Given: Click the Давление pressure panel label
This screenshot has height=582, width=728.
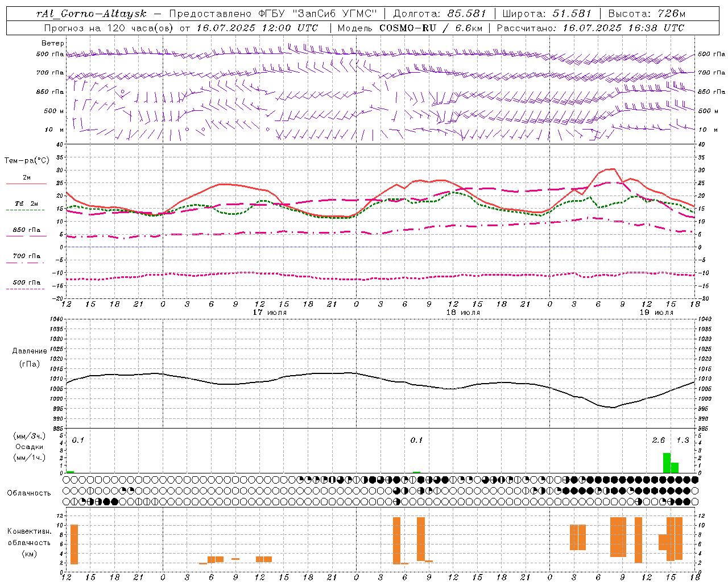Looking at the screenshot, I should coord(30,351).
